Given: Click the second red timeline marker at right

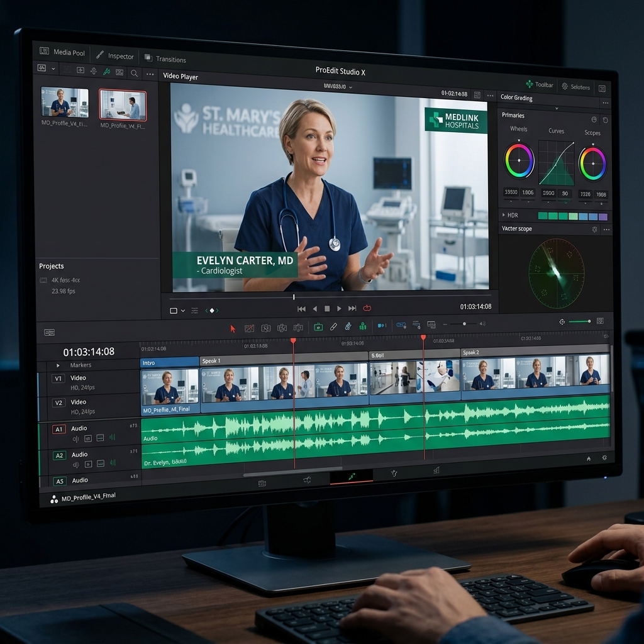Looking at the screenshot, I should click(423, 337).
